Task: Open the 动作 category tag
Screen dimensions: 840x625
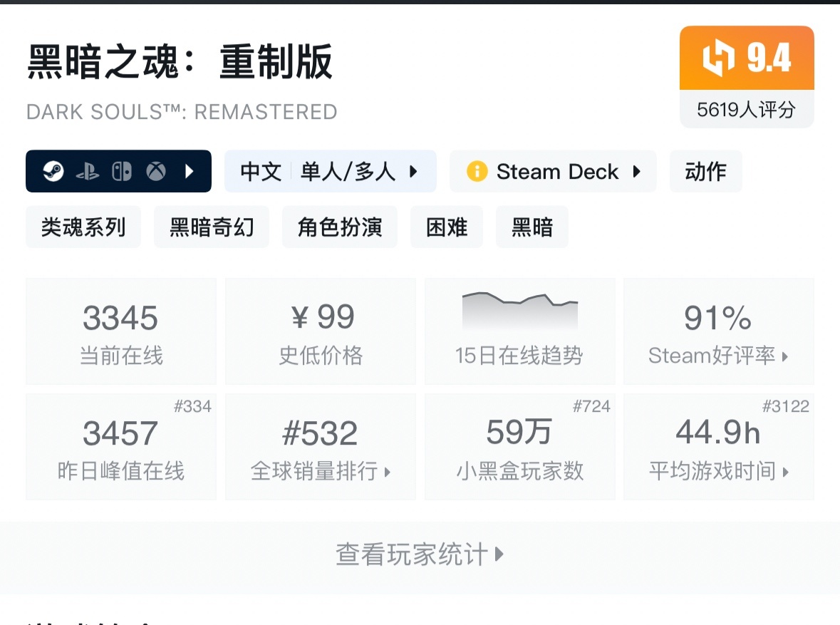Action: [705, 171]
